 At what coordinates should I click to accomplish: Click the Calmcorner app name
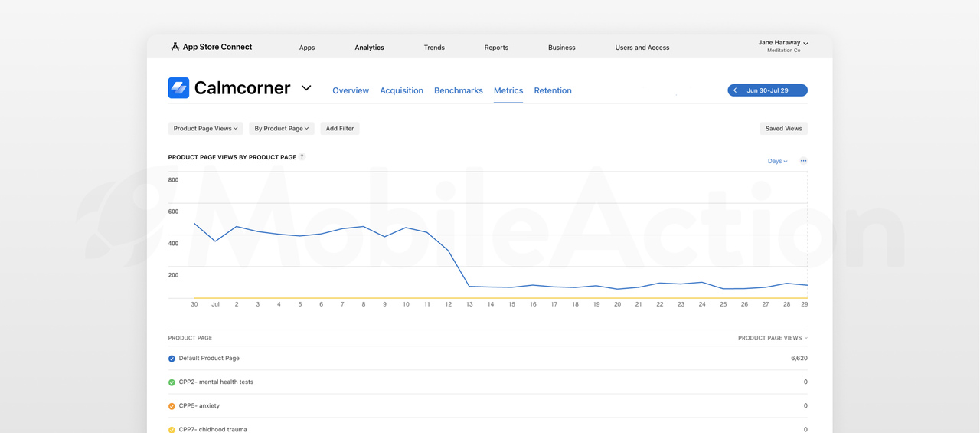point(242,88)
